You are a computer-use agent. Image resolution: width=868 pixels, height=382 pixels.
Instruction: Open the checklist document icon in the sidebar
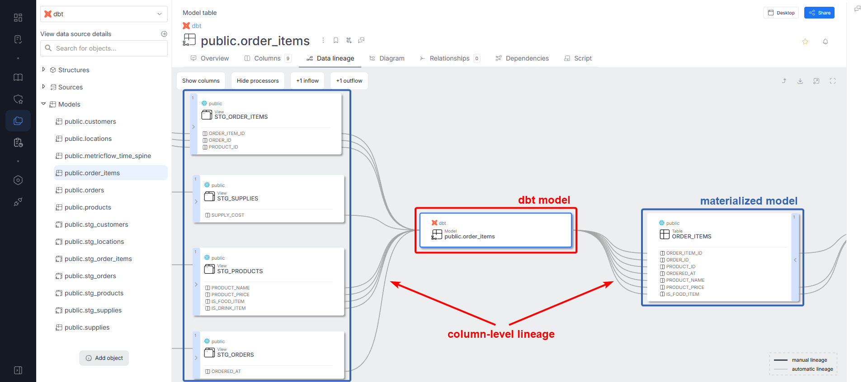point(18,40)
